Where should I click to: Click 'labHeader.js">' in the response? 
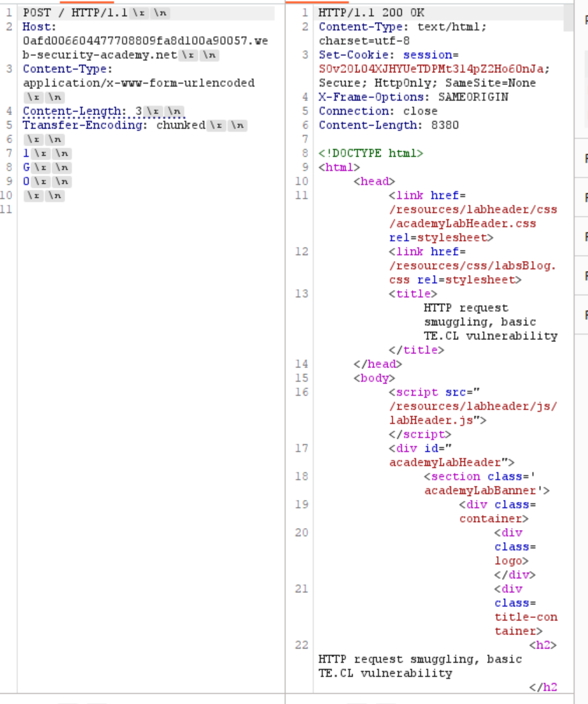click(437, 420)
